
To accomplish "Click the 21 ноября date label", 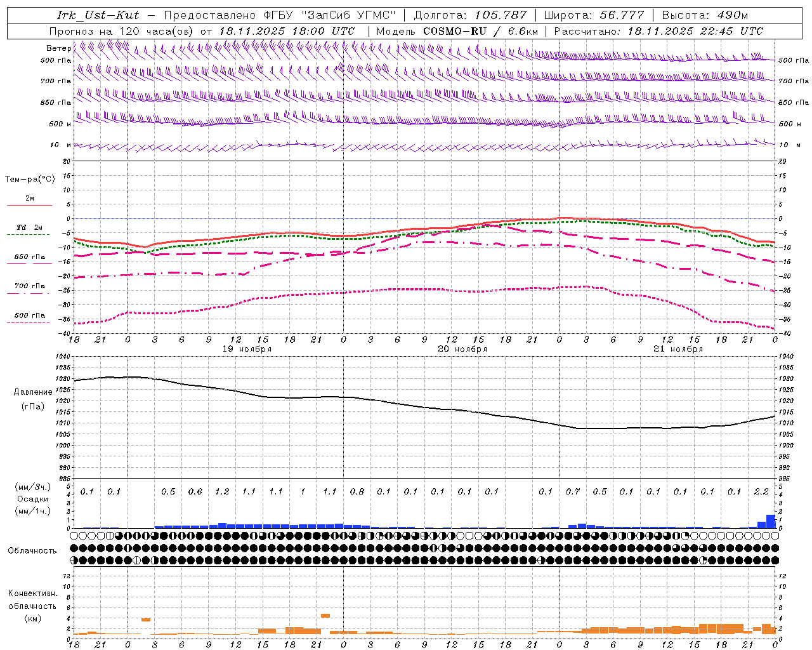I will coord(678,349).
